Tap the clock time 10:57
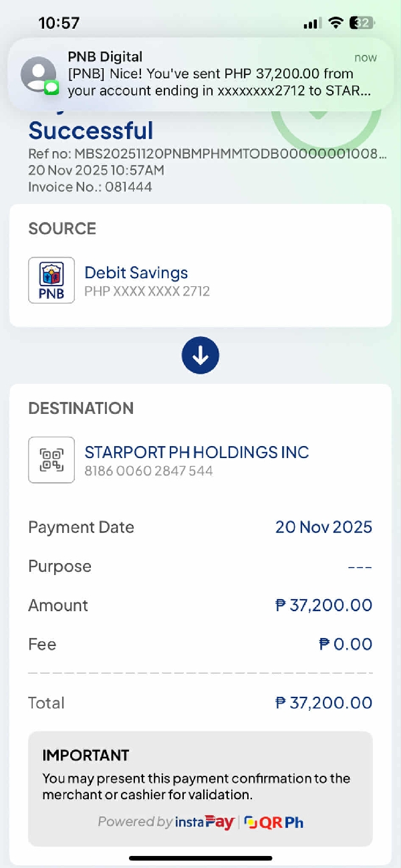 click(59, 23)
